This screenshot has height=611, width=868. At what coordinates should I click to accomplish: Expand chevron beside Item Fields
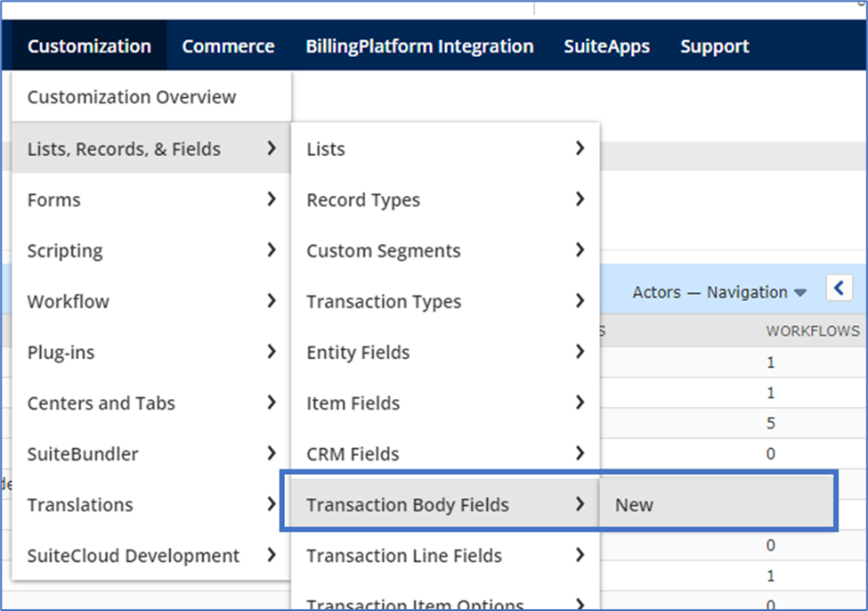(580, 403)
